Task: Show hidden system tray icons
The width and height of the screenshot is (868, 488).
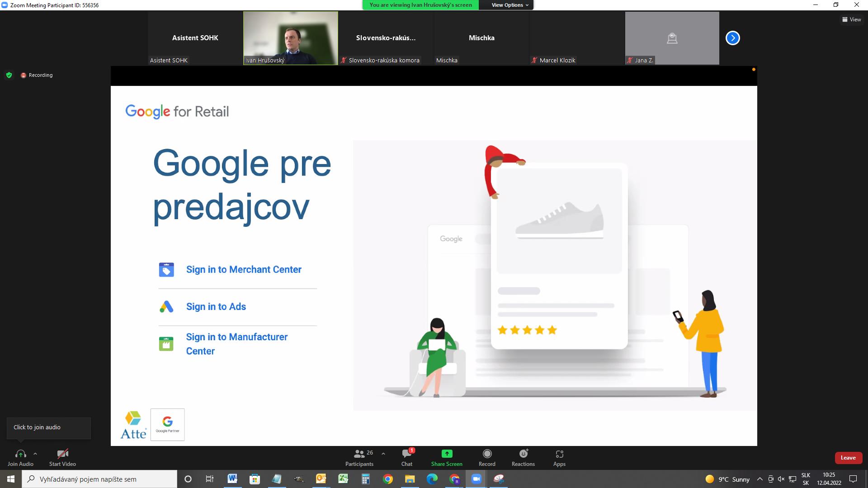Action: (759, 479)
